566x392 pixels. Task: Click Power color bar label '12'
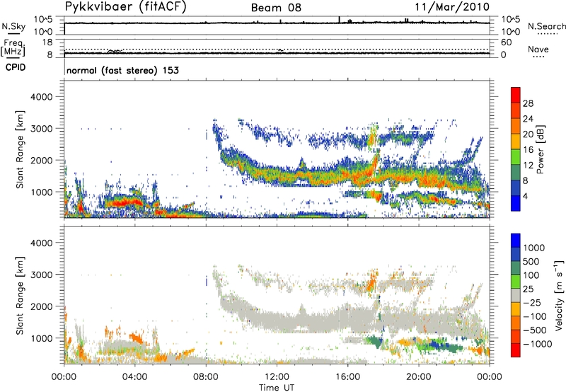tap(528, 166)
